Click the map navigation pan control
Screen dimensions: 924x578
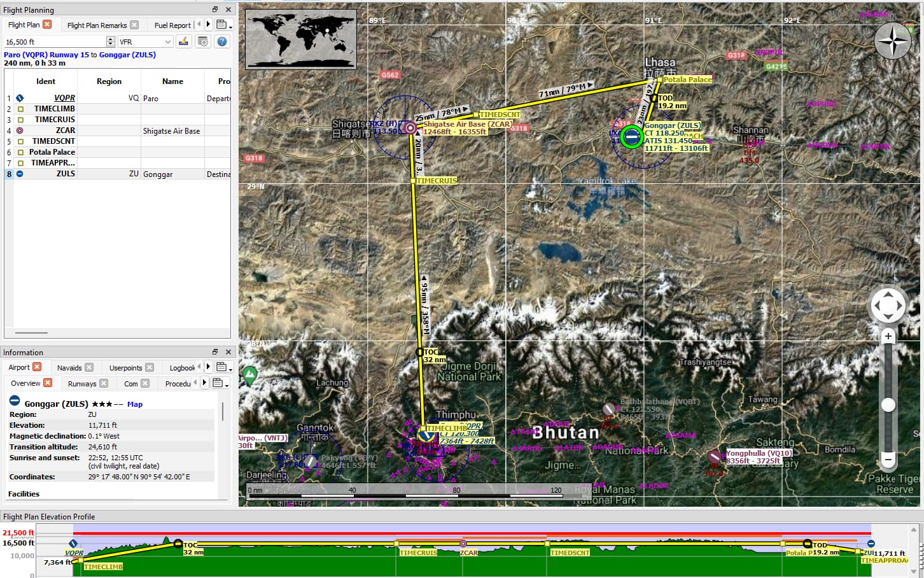tap(888, 306)
